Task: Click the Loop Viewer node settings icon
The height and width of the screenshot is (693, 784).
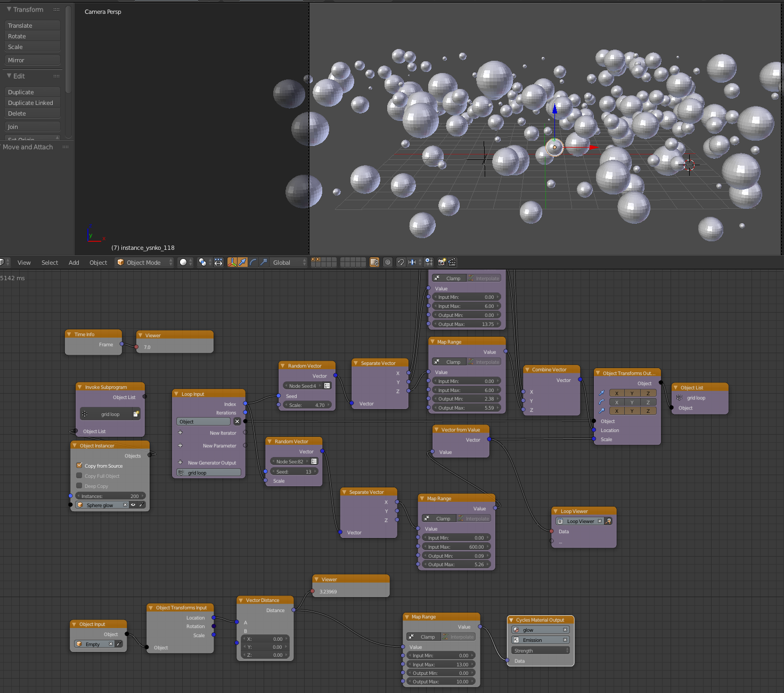Action: [x=608, y=521]
